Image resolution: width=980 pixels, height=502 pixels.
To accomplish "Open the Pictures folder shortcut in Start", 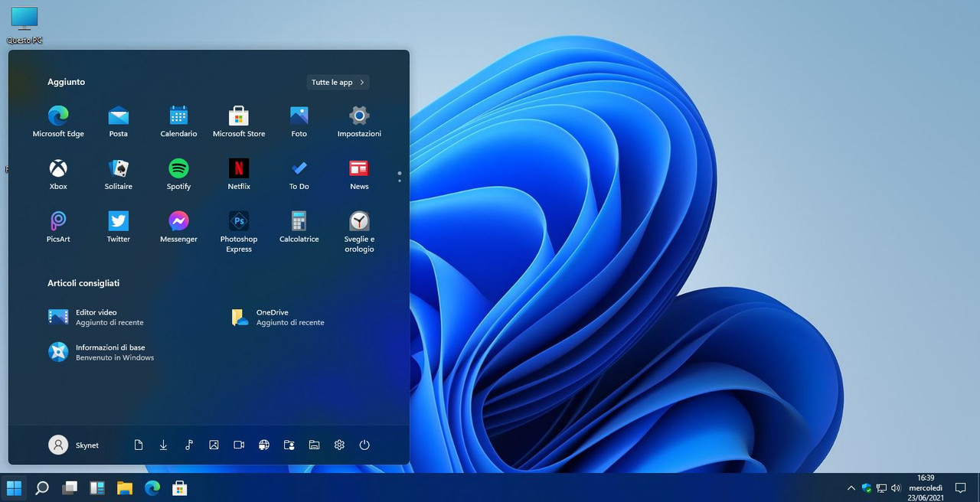I will pyautogui.click(x=214, y=445).
